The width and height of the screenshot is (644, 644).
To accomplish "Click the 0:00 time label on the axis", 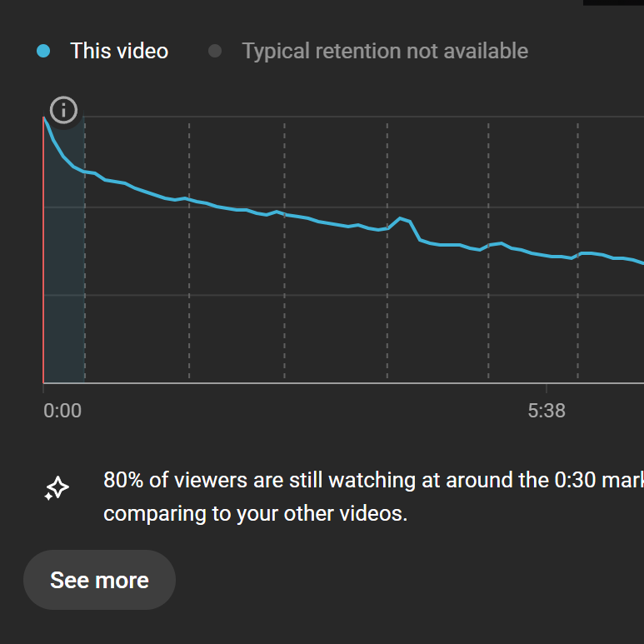I will [x=62, y=411].
